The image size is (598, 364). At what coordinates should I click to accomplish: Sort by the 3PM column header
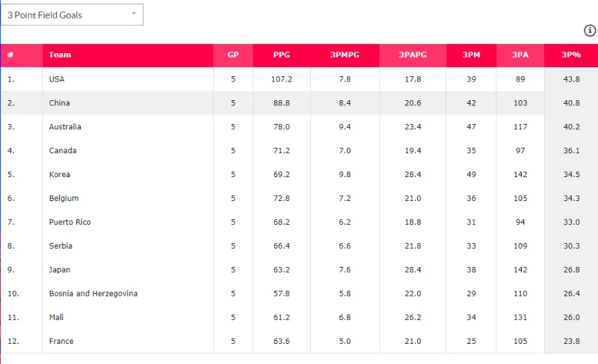click(471, 55)
